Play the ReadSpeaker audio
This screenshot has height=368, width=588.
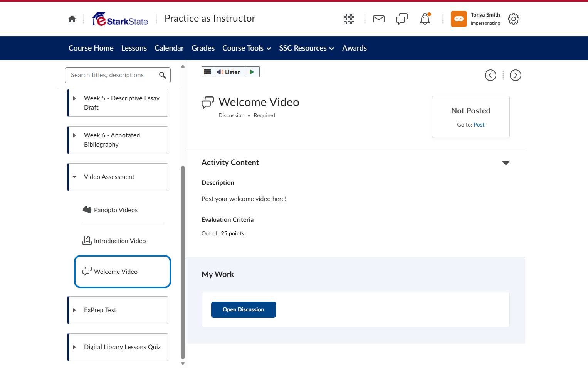tap(252, 72)
